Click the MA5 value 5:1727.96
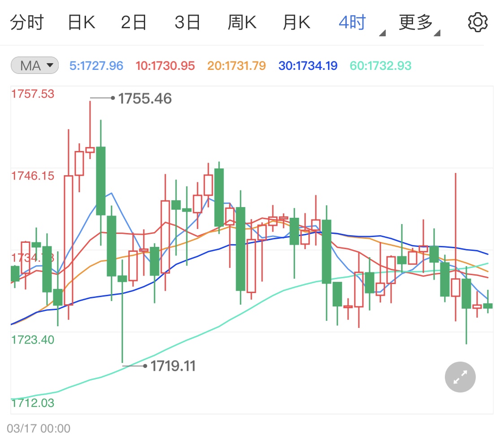504x440 pixels. click(x=96, y=65)
